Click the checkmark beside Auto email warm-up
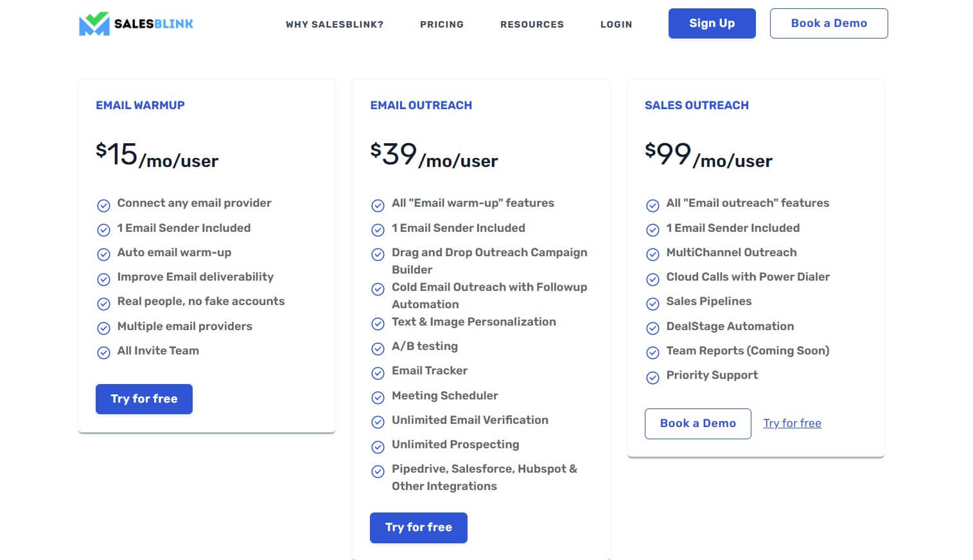Viewport: 973px width, 560px height. 104,254
